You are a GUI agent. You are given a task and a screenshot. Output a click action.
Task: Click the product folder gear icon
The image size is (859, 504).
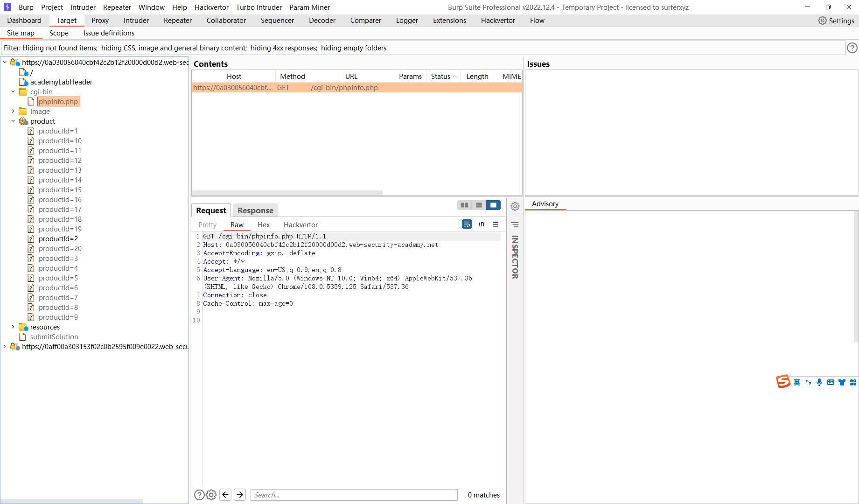23,121
